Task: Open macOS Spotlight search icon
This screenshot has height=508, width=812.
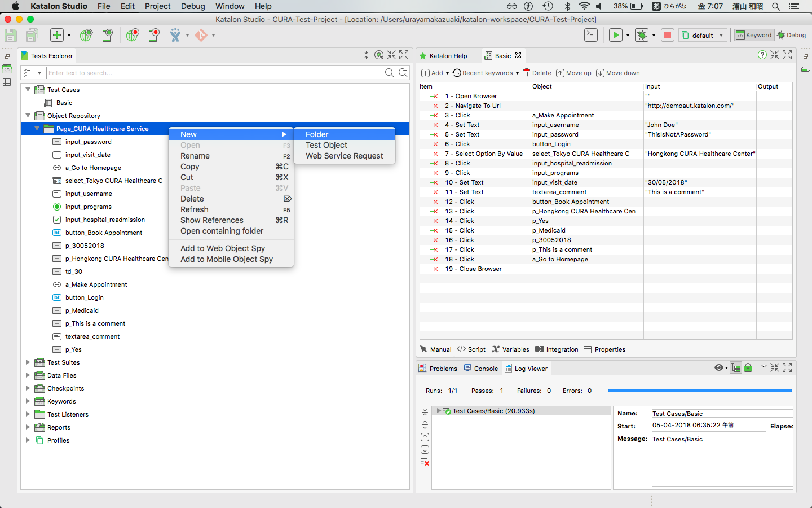Action: pyautogui.click(x=776, y=6)
